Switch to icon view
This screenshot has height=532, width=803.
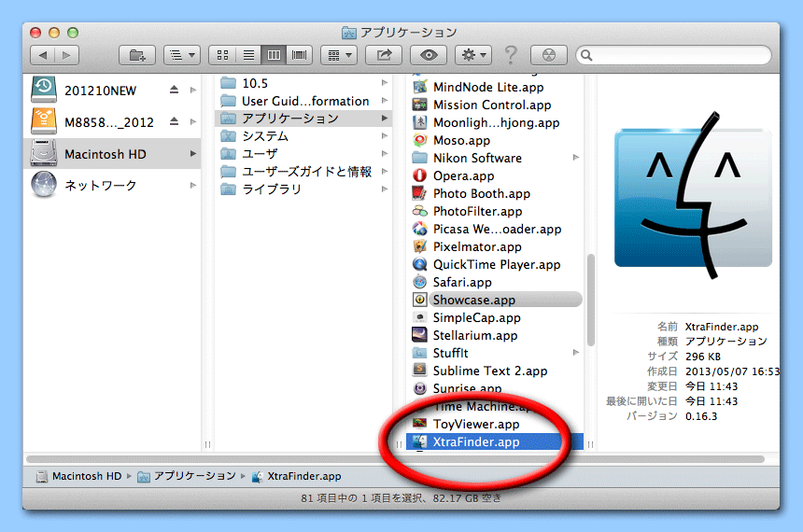coord(222,55)
